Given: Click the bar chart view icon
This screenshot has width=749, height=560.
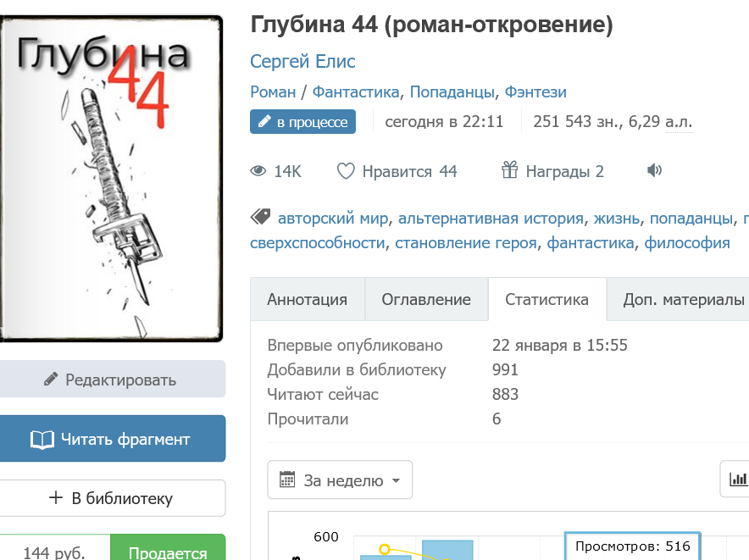Looking at the screenshot, I should point(737,479).
